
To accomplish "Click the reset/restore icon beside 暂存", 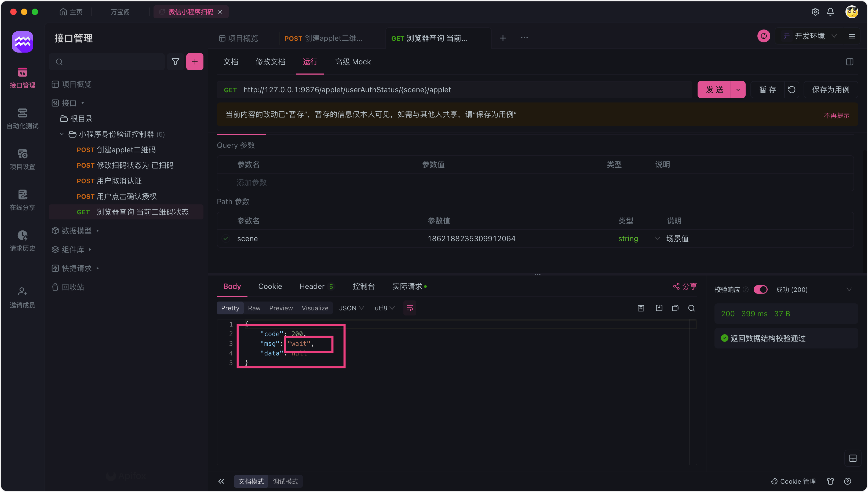I will click(791, 90).
